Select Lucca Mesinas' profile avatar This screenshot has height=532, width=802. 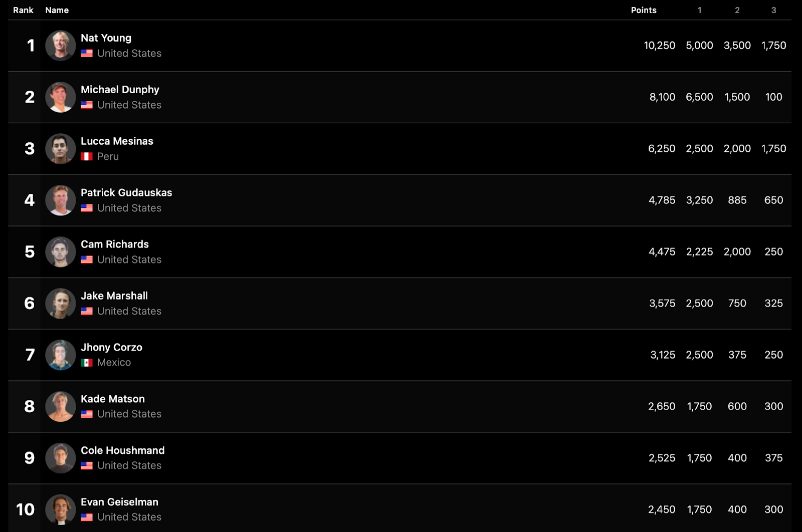pyautogui.click(x=61, y=149)
